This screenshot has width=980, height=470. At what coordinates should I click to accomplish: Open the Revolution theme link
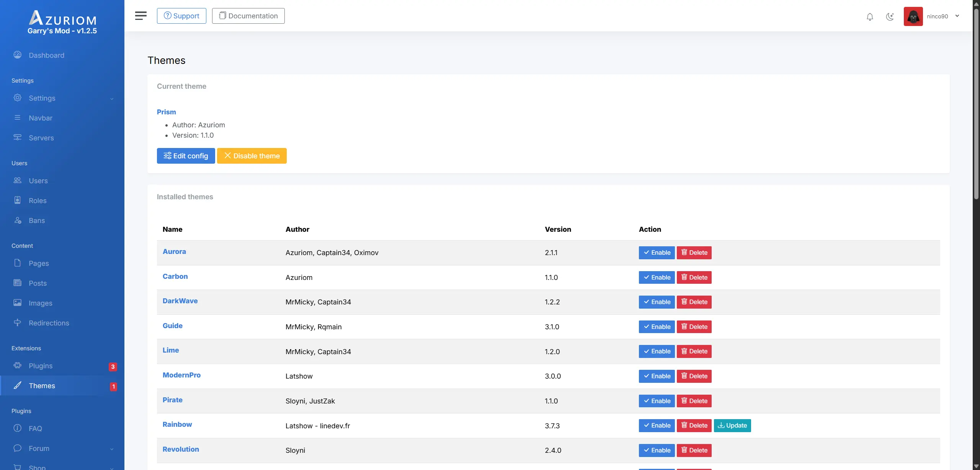coord(181,449)
